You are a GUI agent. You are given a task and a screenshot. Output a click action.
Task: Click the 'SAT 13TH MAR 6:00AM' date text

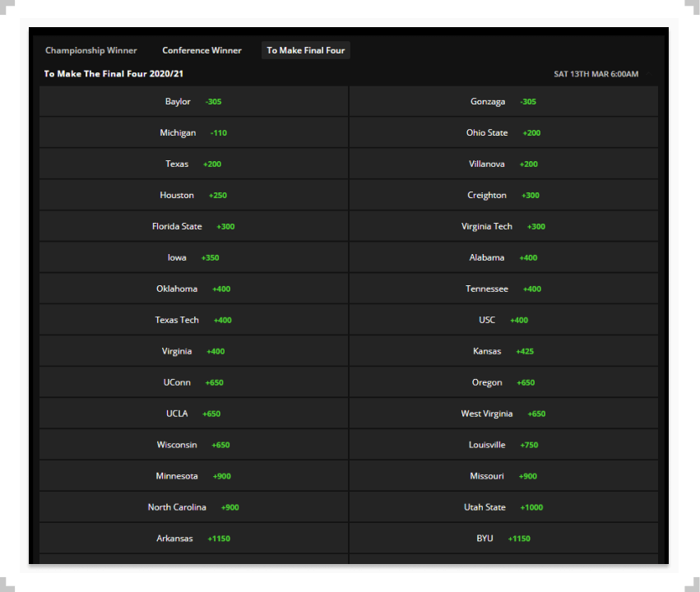596,74
